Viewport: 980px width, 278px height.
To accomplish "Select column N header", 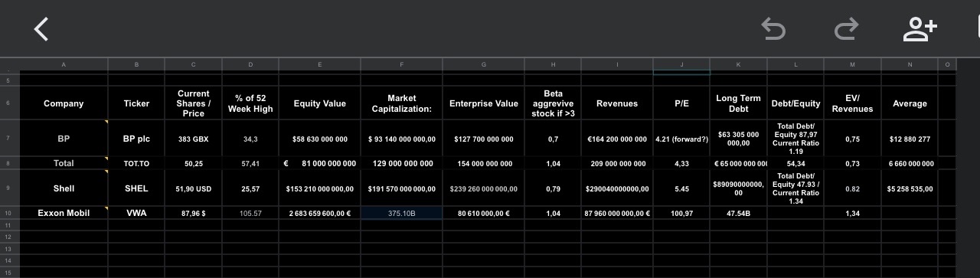I will point(910,65).
